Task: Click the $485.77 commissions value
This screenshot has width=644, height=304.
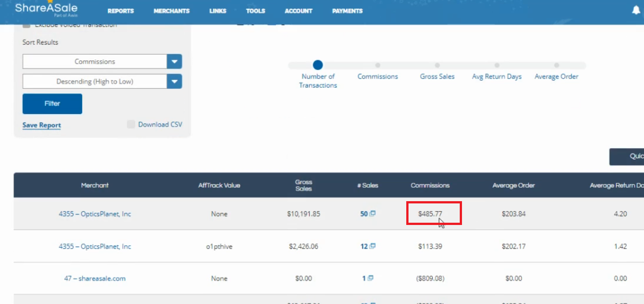Action: [x=430, y=214]
